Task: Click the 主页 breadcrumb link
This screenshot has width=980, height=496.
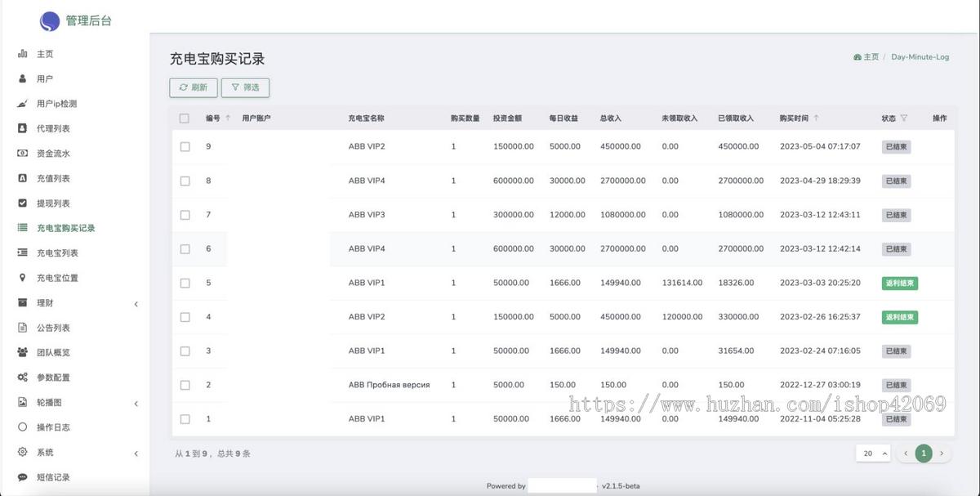Action: (x=866, y=57)
